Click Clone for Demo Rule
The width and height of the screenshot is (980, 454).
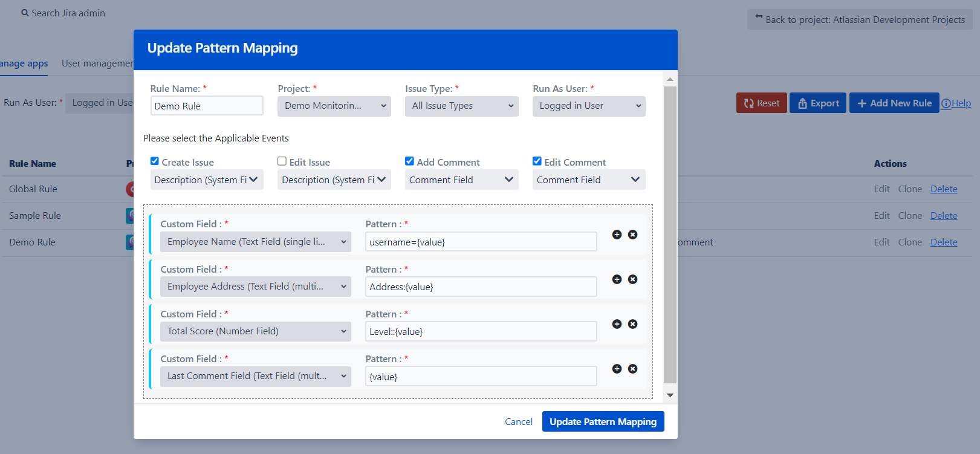coord(910,242)
